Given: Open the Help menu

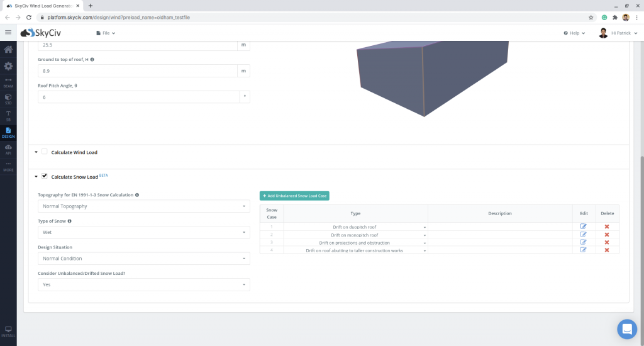Looking at the screenshot, I should point(574,33).
